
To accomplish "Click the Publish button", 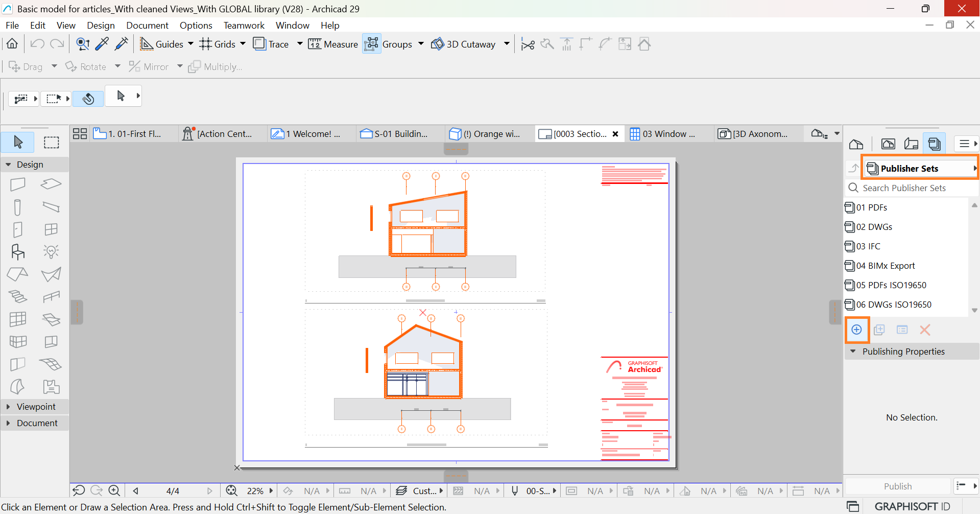I will click(x=898, y=486).
